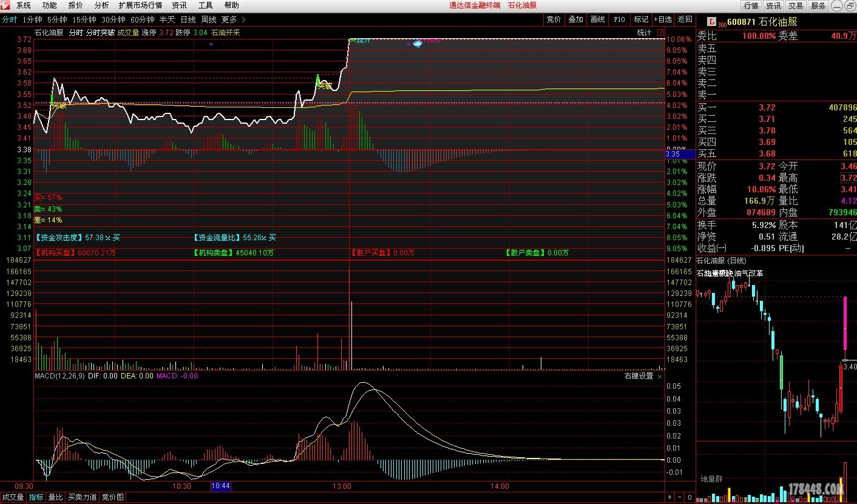Click the 机构买盘 60070.21万 label

click(x=75, y=252)
